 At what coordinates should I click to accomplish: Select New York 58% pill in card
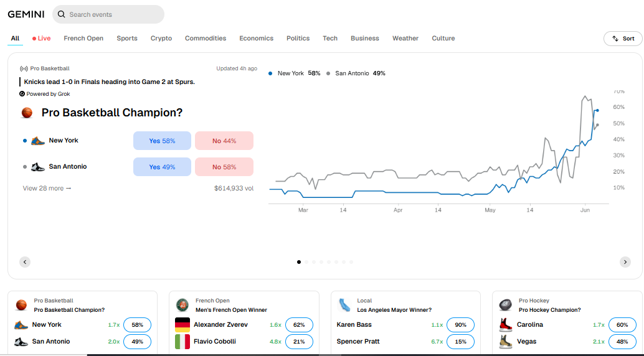point(137,325)
